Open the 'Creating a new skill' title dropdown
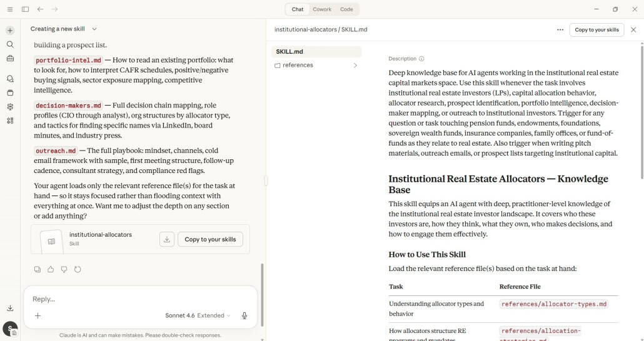 pos(94,29)
